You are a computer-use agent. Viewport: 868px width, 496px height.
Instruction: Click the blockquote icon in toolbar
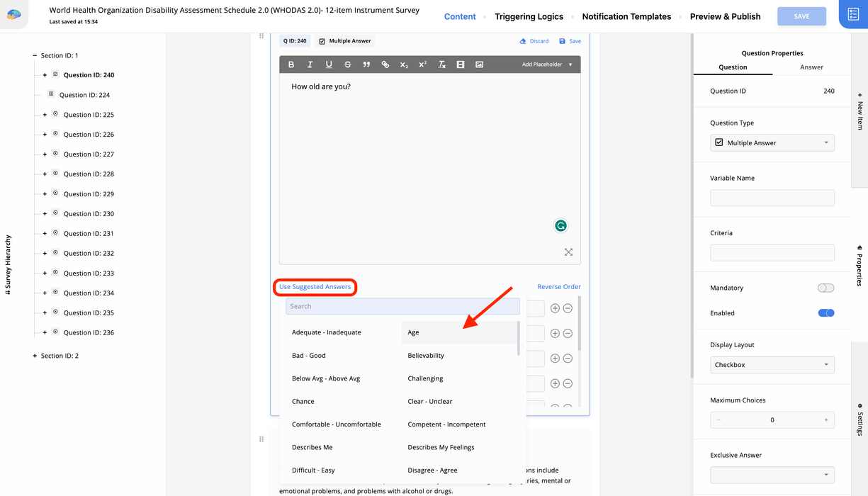tap(366, 64)
